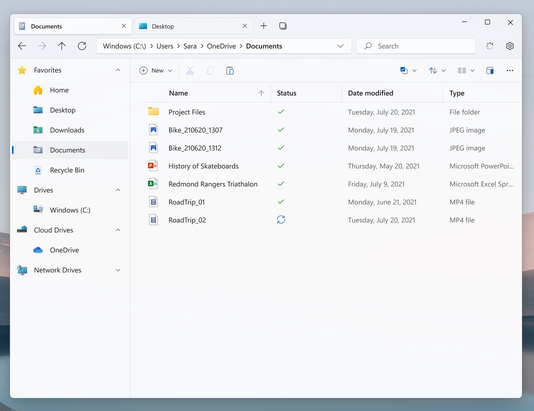
Task: Open Home in the sidebar
Action: coord(70,90)
